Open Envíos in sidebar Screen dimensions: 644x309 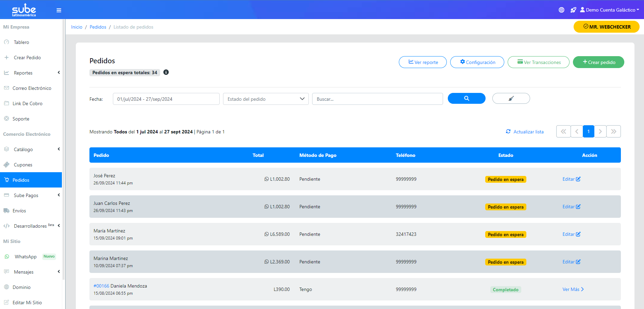31,211
